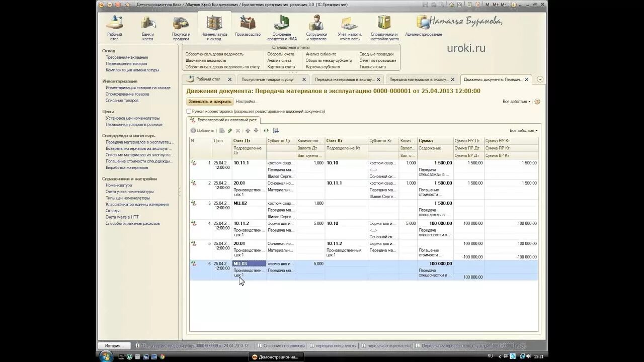
Task: Open Установка цен номенклатуры link
Action: click(132, 118)
